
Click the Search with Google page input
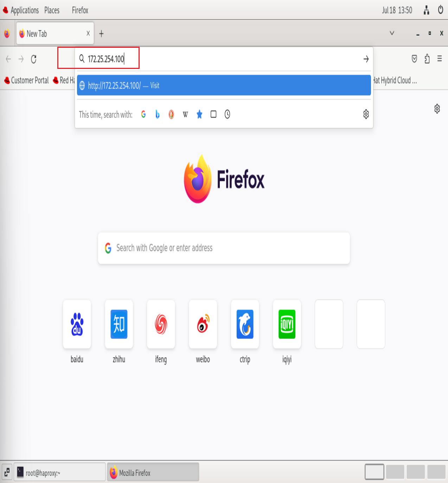coord(224,248)
